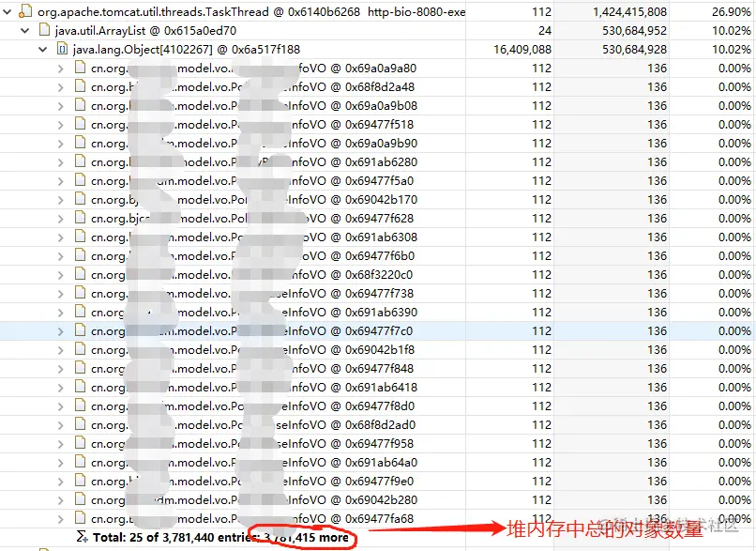Click the object icon of row 0x69477f6b0
This screenshot has width=756, height=551.
[80, 255]
